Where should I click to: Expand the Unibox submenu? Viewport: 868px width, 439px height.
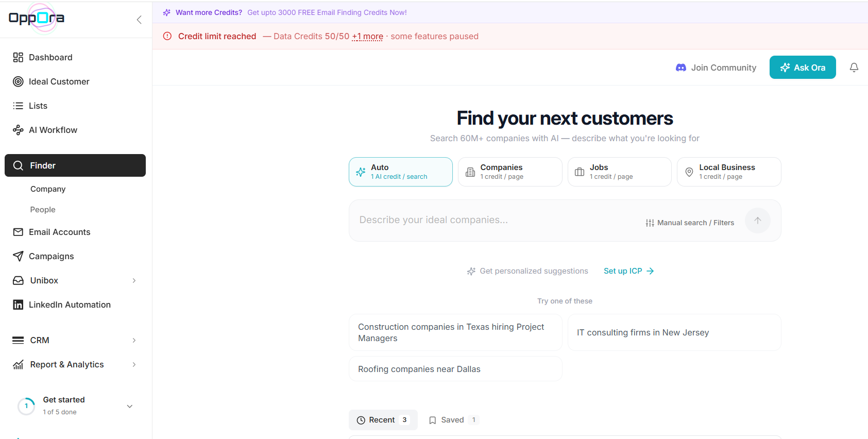pos(134,280)
